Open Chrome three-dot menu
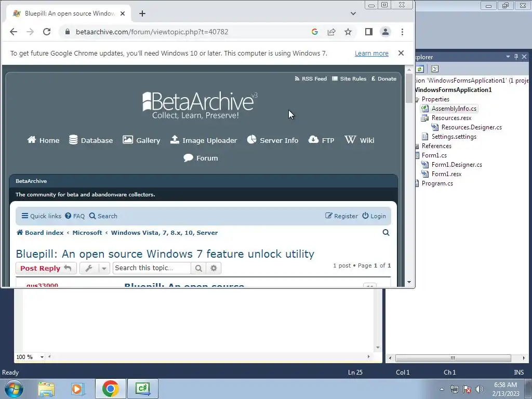 [403, 32]
